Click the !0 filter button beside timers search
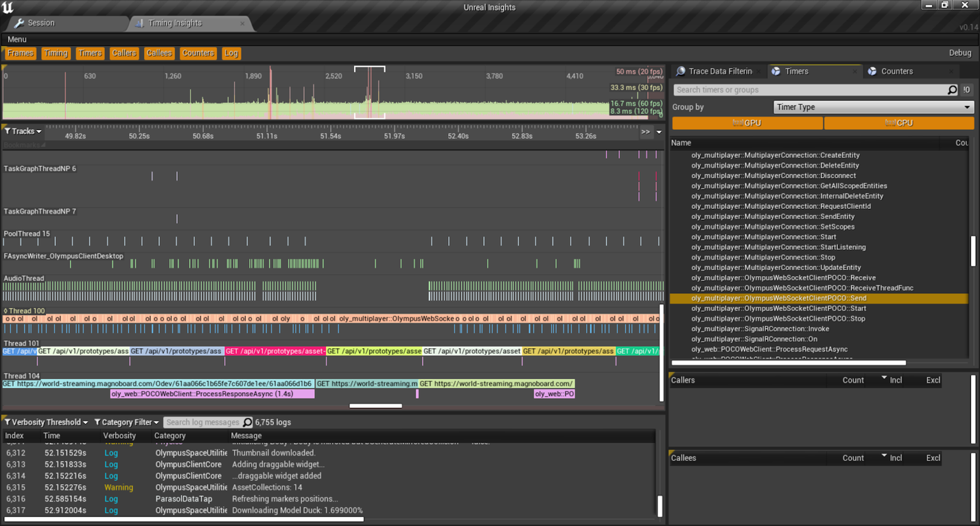This screenshot has height=526, width=980. 967,90
